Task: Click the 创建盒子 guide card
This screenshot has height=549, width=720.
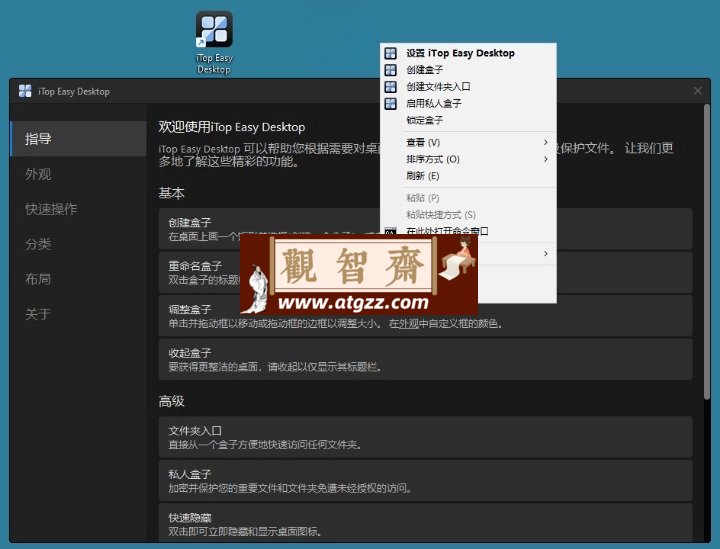Action: click(x=425, y=229)
